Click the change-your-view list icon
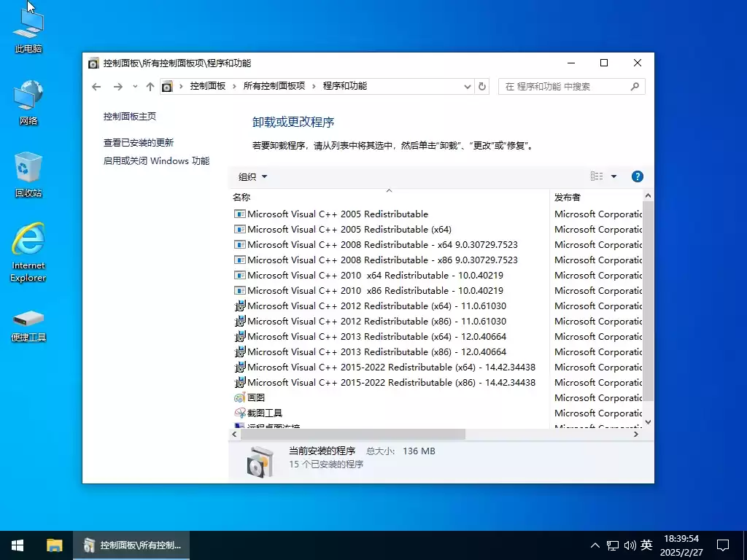This screenshot has height=560, width=747. tap(598, 176)
